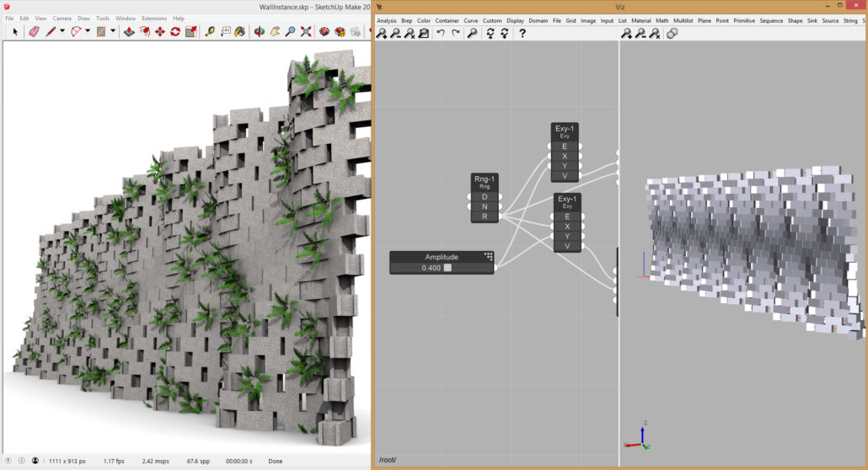Click Zoom Extents in SketchUp toolbar
The image size is (868, 470).
[x=304, y=32]
